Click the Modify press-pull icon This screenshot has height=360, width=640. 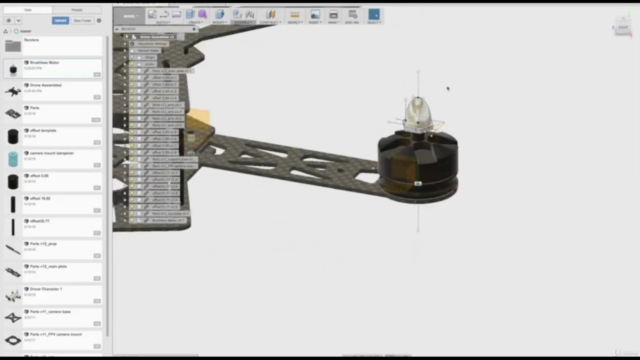point(220,14)
